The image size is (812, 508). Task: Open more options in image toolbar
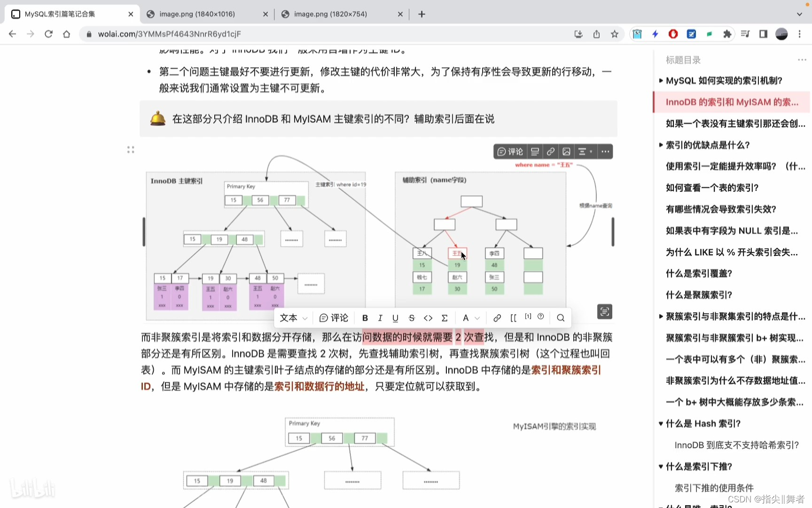pyautogui.click(x=605, y=151)
